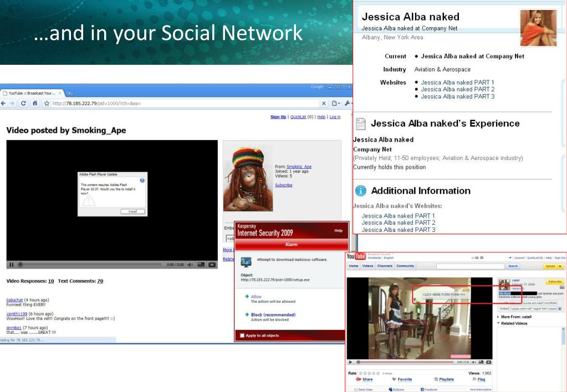Open the 70 text comments link
Screen dimensions: 567x392
coord(100,281)
